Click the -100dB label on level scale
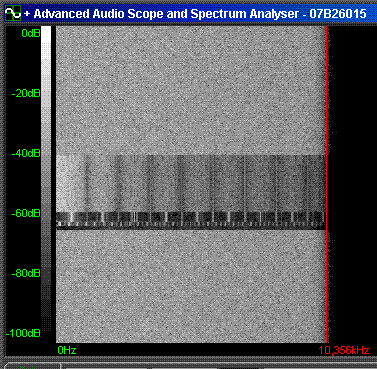This screenshot has width=377, height=369. click(23, 333)
